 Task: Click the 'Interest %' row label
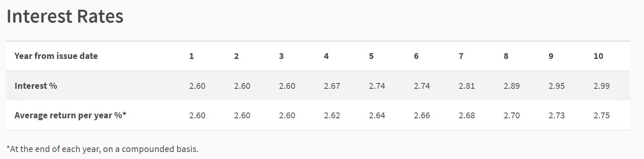tap(36, 86)
